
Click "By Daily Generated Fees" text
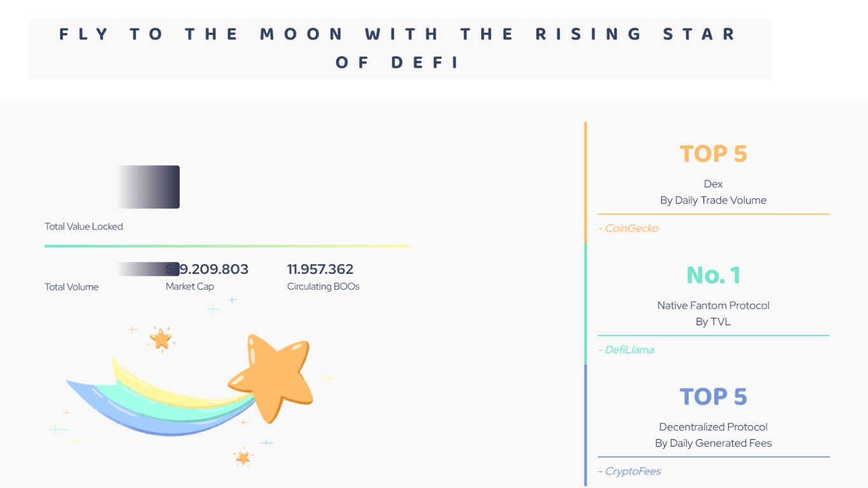pyautogui.click(x=713, y=443)
